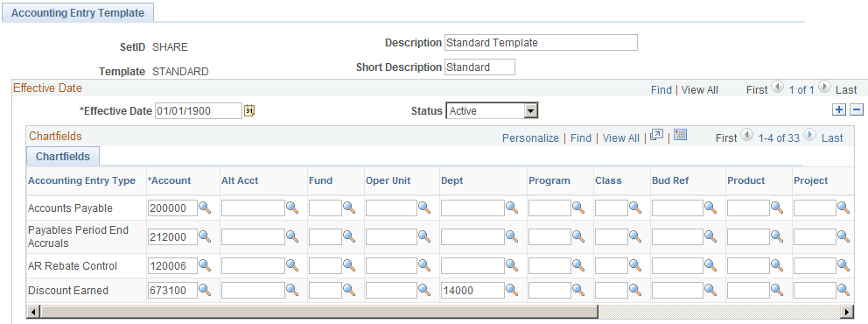Click View All in Effective Date header
The width and height of the screenshot is (868, 324).
[x=700, y=89]
